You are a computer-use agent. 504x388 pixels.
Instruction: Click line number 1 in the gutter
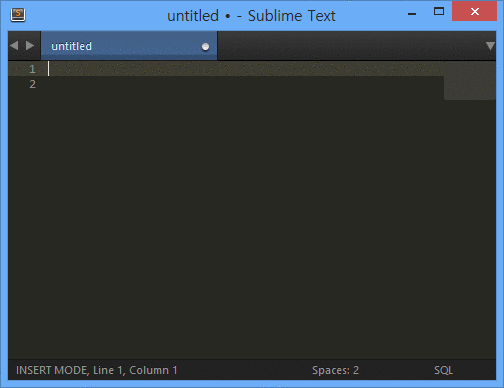(x=32, y=69)
